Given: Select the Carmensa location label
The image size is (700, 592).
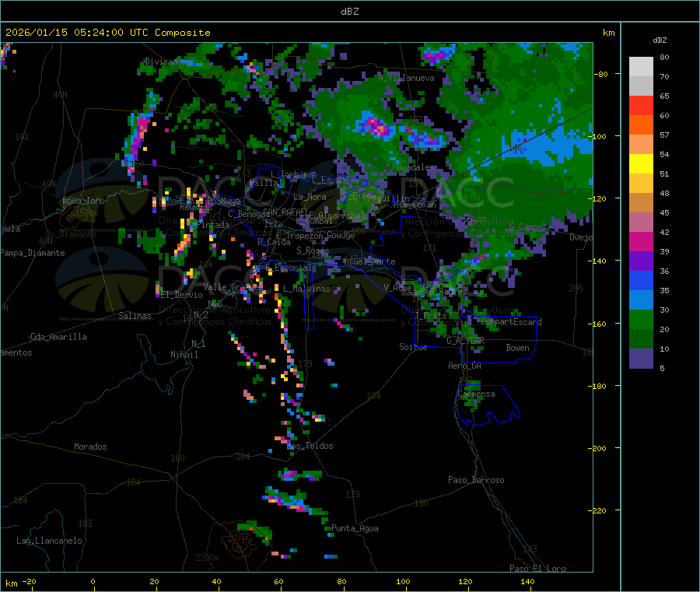Looking at the screenshot, I should [476, 394].
